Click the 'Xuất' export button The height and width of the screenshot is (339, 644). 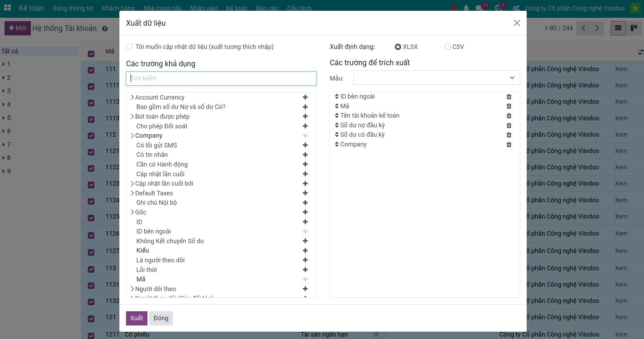point(136,318)
